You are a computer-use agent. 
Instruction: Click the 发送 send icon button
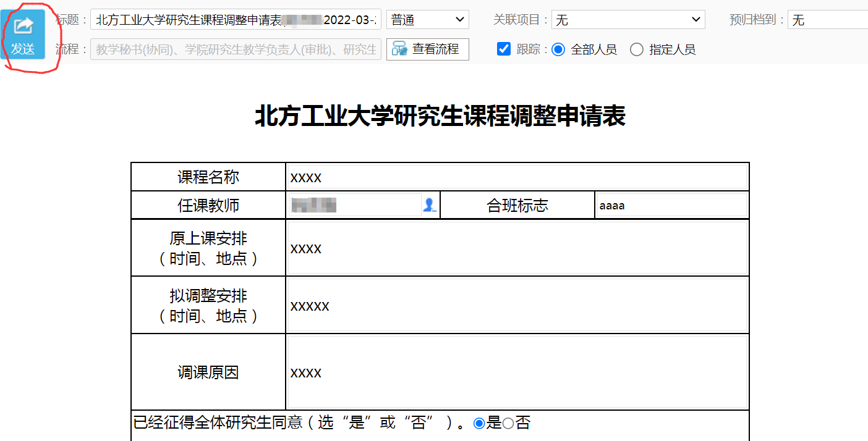click(23, 34)
